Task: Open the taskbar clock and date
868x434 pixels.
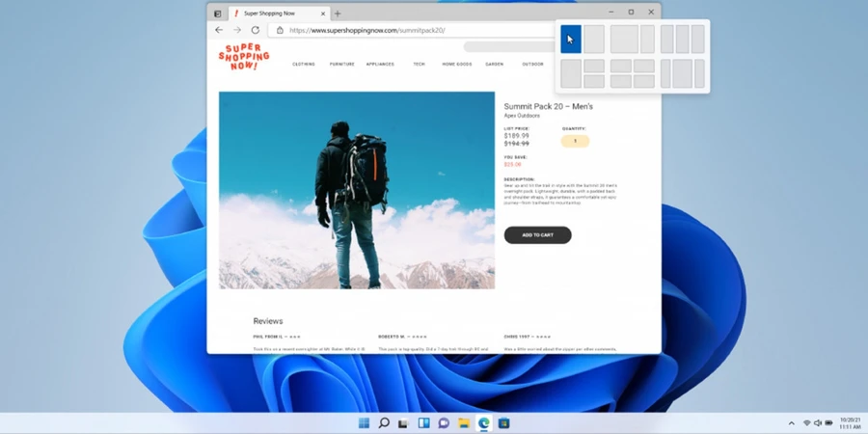Action: coord(851,423)
